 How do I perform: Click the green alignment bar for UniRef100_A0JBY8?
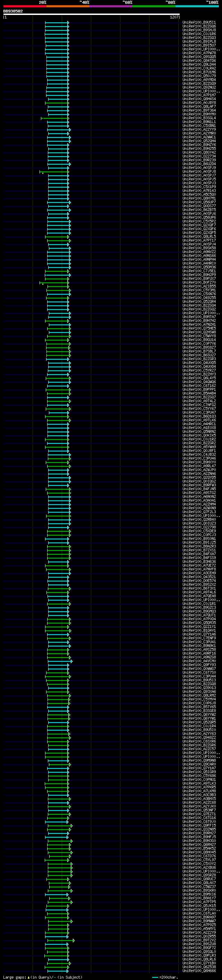point(57,103)
